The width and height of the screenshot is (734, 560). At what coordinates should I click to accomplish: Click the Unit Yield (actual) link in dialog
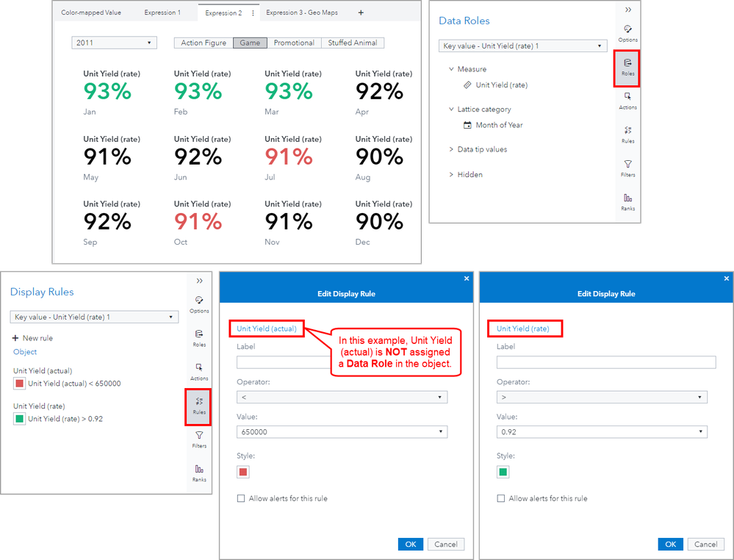[267, 329]
